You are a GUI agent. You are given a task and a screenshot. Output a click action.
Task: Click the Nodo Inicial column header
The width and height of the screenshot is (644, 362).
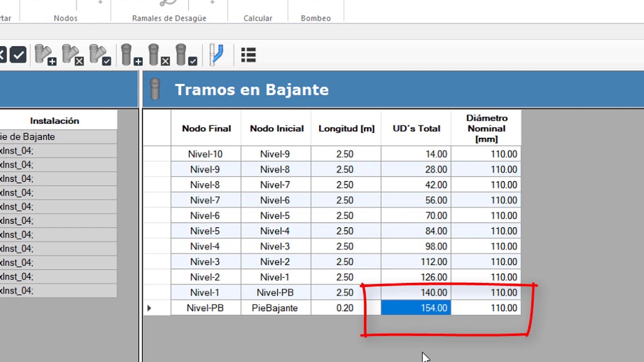[276, 128]
